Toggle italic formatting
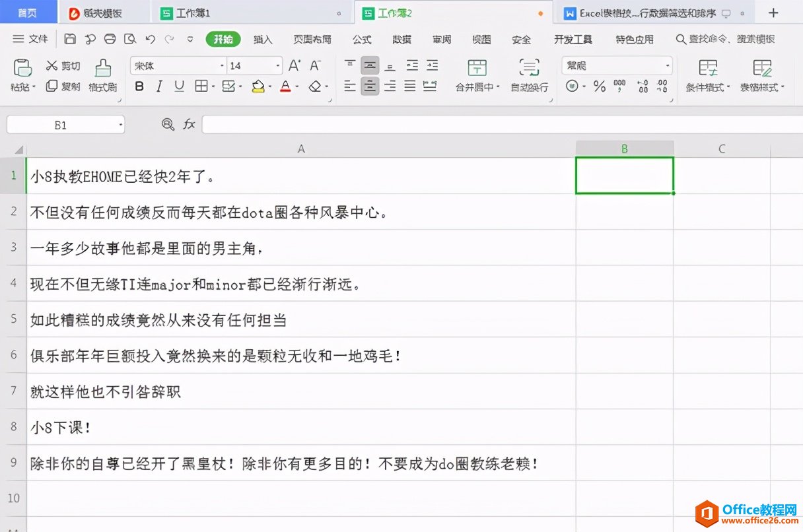Image resolution: width=803 pixels, height=532 pixels. pyautogui.click(x=159, y=86)
